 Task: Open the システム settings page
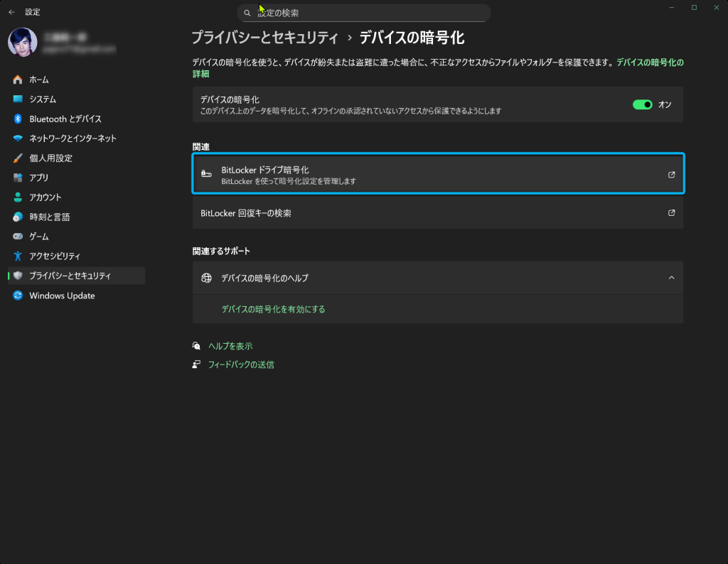coord(43,99)
